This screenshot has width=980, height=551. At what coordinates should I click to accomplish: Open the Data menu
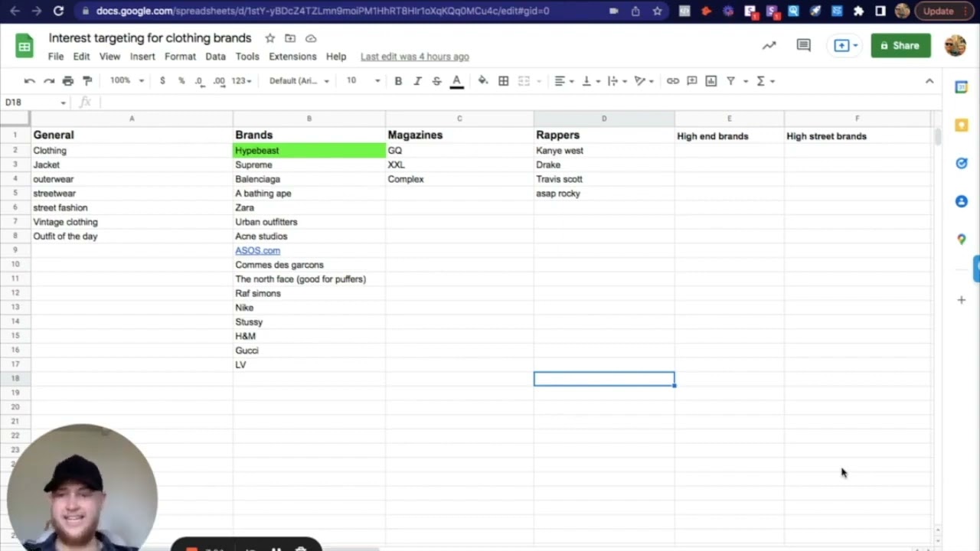[x=215, y=57]
